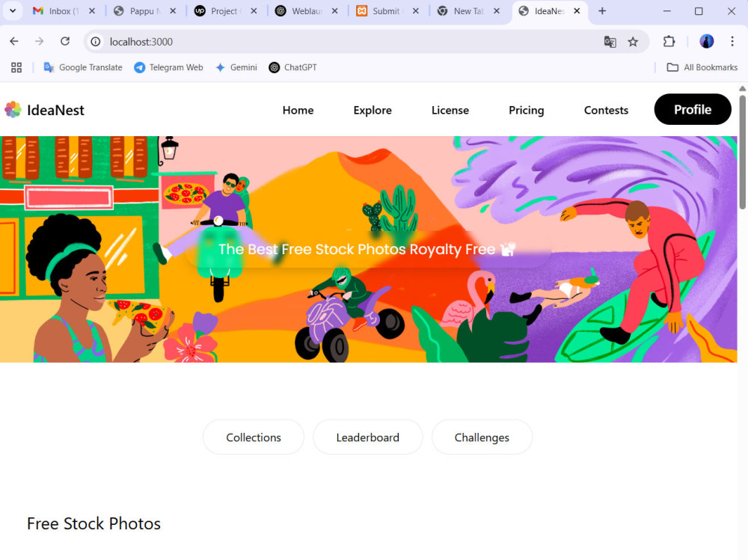The height and width of the screenshot is (560, 748).
Task: Click the IdeaNest logo
Action: [x=44, y=110]
